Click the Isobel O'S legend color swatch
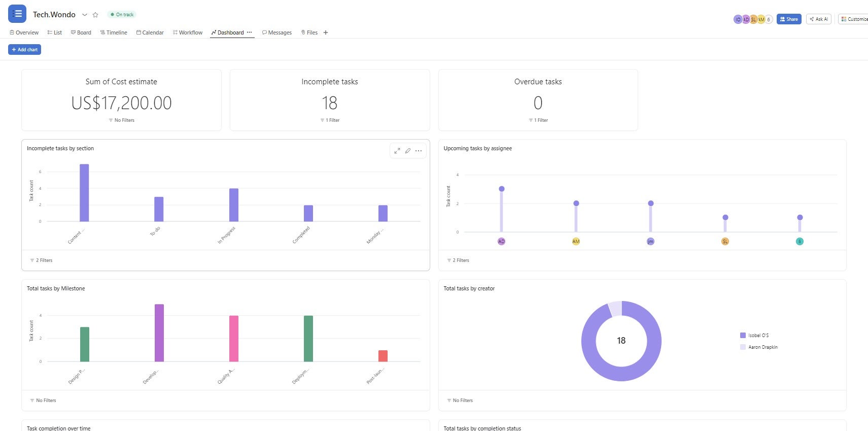 pyautogui.click(x=743, y=336)
